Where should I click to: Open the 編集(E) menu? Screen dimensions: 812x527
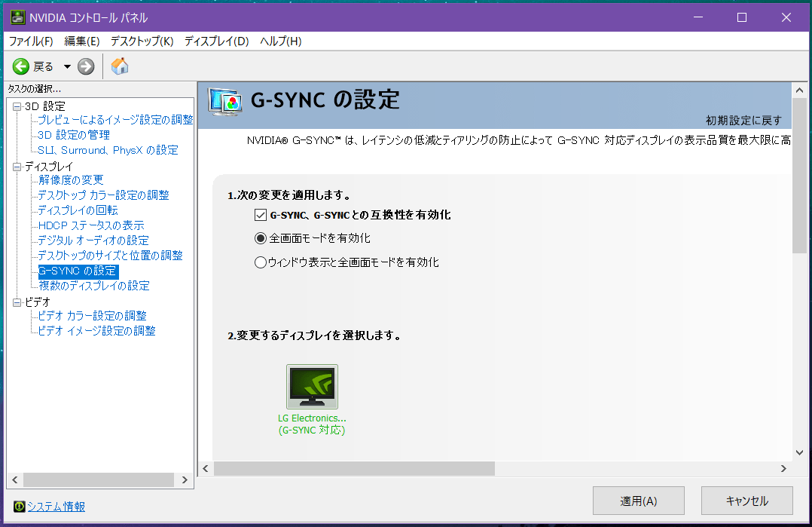click(82, 41)
